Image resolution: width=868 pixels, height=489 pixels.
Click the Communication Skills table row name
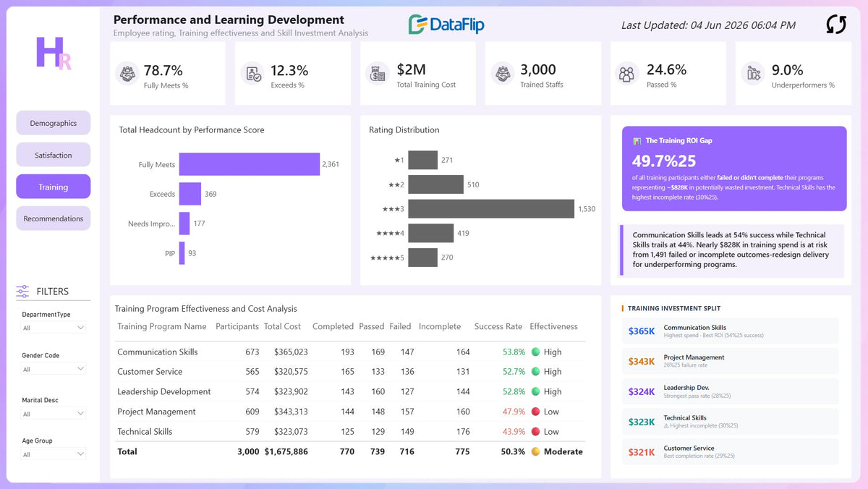pos(158,352)
